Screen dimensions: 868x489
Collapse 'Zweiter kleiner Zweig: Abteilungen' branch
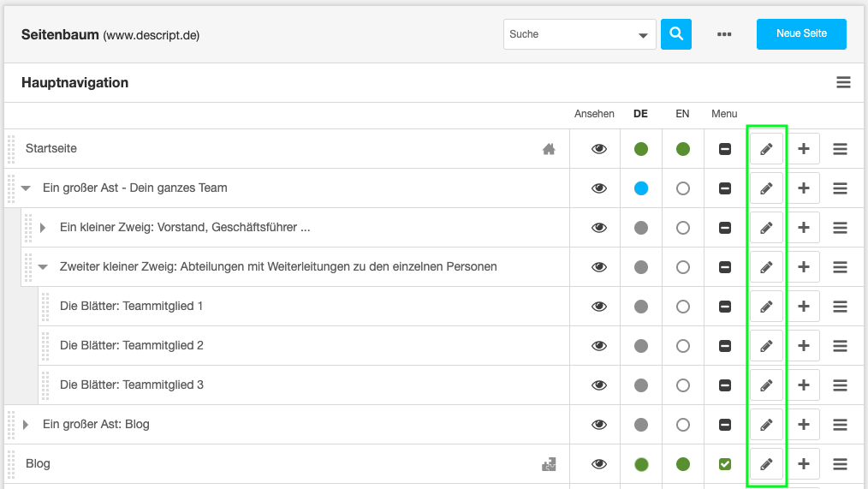click(43, 267)
